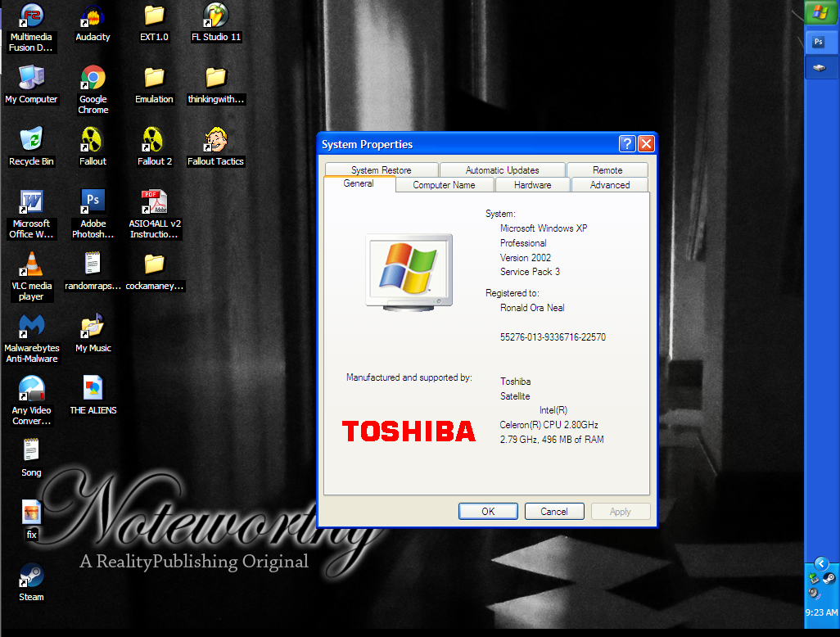Click Cancel in System Properties
This screenshot has width=840, height=637.
554,512
